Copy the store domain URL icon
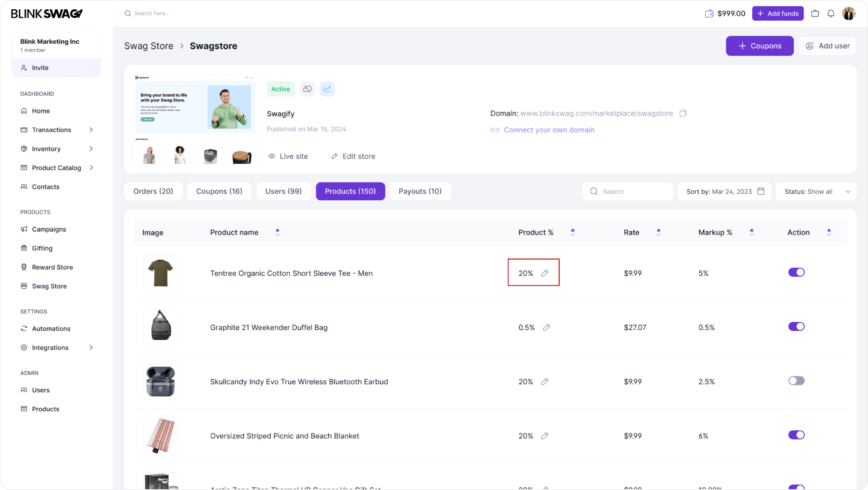The image size is (868, 490). 683,114
